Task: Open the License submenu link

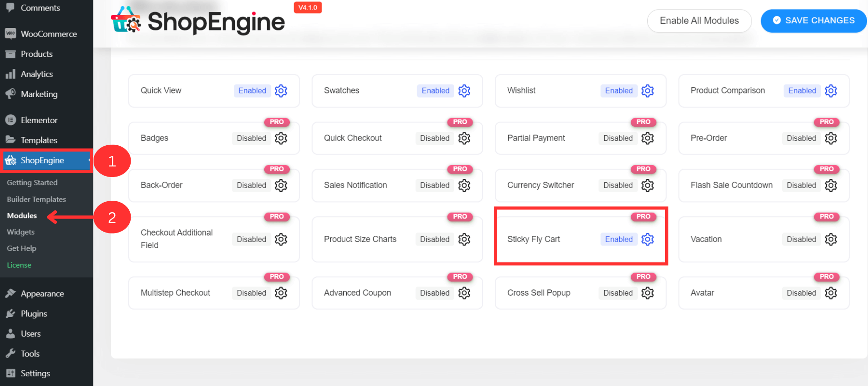Action: click(x=19, y=265)
